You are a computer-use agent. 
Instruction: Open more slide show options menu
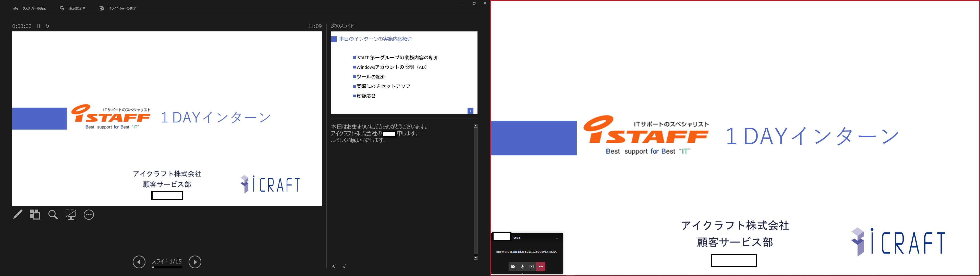[89, 215]
